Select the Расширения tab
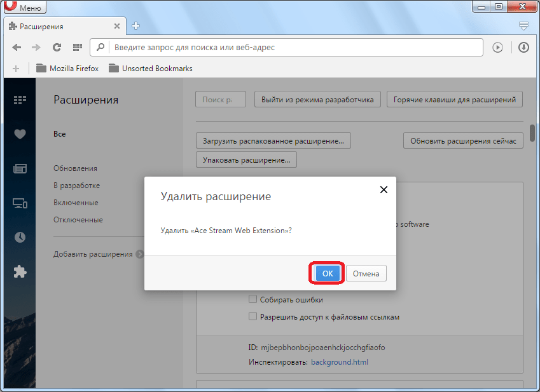 65,26
